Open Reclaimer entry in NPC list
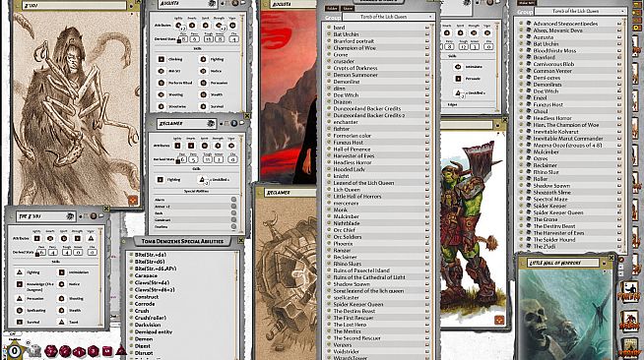 click(x=545, y=165)
